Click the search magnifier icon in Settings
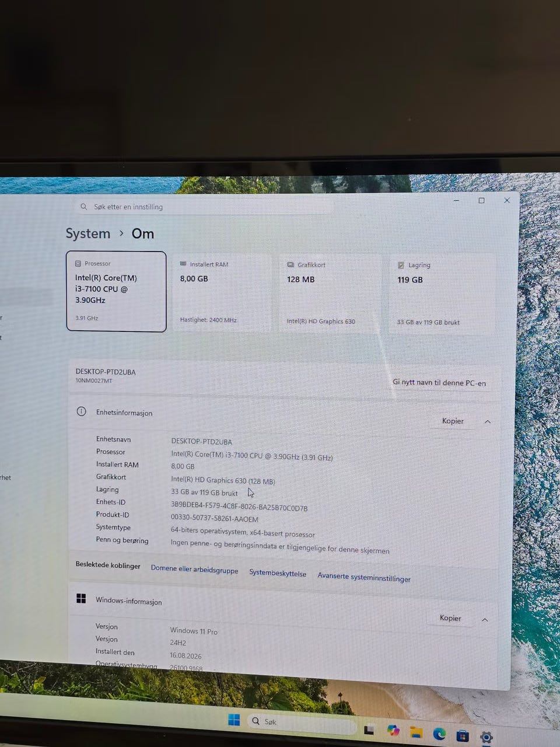Image resolution: width=560 pixels, height=747 pixels. pyautogui.click(x=84, y=207)
